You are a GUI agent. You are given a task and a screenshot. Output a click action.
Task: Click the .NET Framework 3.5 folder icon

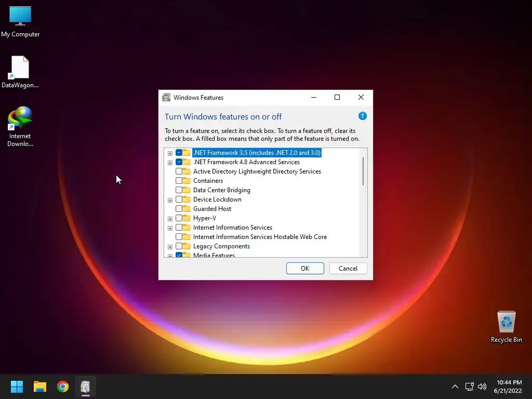pyautogui.click(x=187, y=152)
